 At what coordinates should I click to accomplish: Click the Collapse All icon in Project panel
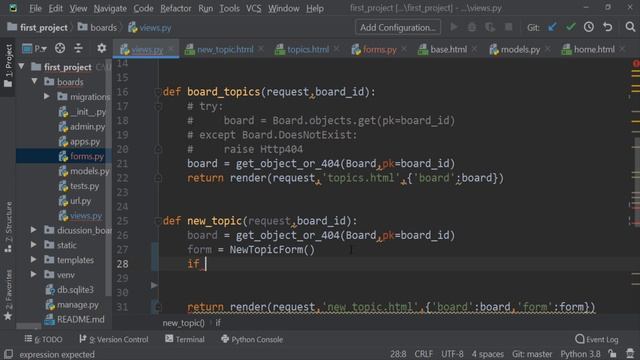[78, 49]
